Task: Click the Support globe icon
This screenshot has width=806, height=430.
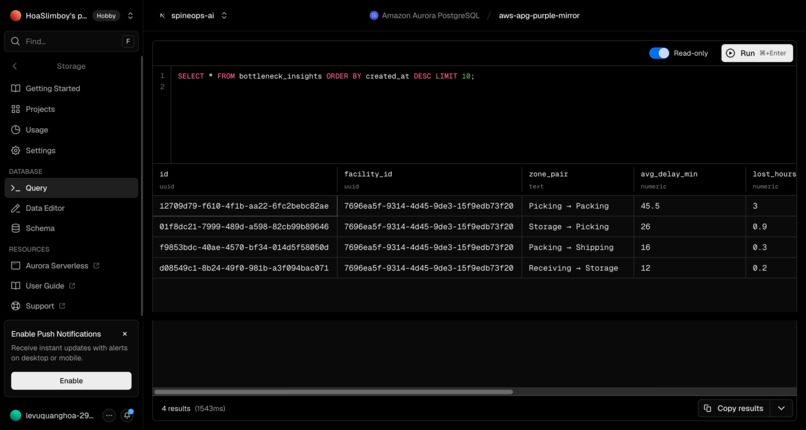Action: click(16, 306)
